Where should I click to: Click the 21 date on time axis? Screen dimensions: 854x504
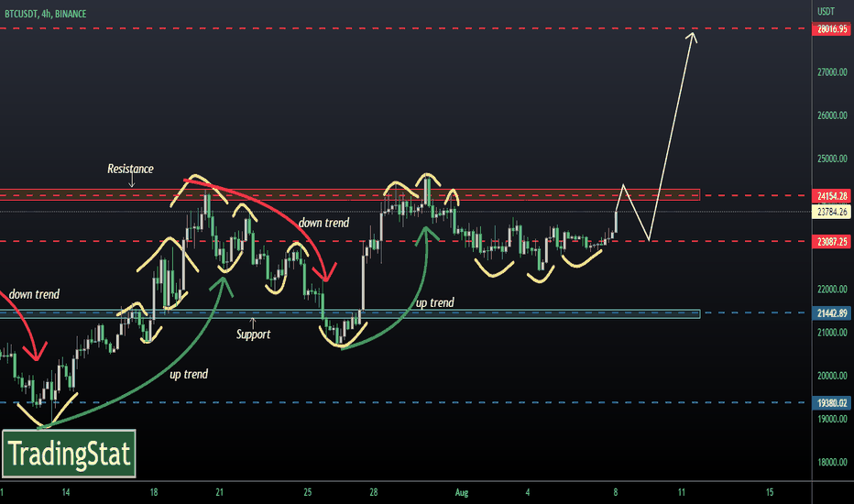click(x=220, y=492)
